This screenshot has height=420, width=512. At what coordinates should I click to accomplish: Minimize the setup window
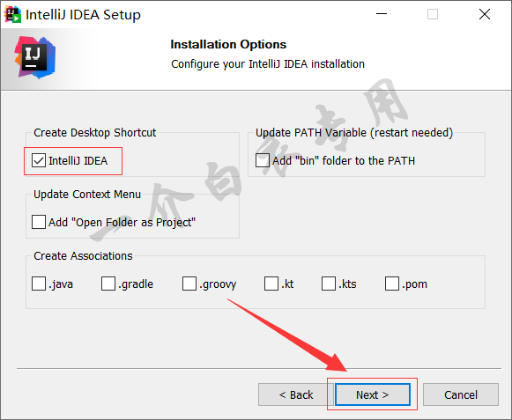(x=382, y=14)
